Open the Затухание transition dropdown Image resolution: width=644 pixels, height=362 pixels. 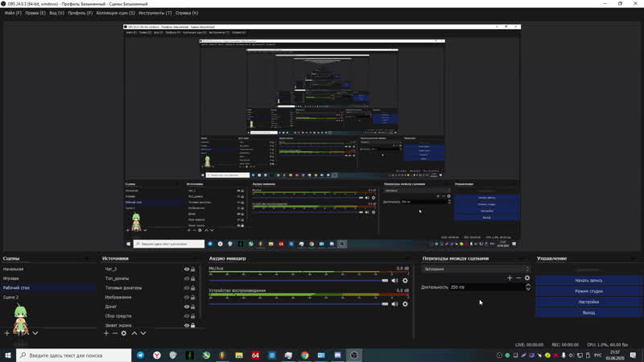coord(476,269)
